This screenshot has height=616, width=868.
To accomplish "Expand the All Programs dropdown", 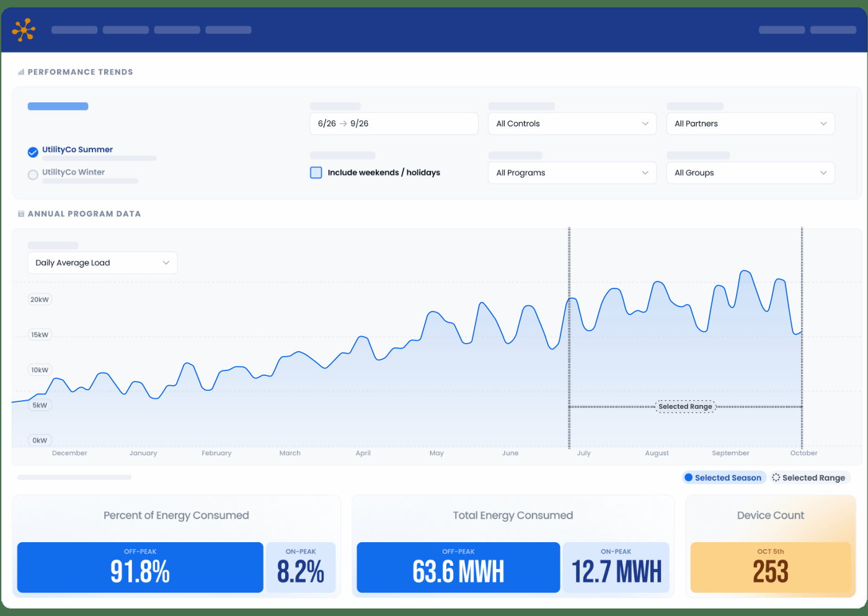I will click(572, 172).
